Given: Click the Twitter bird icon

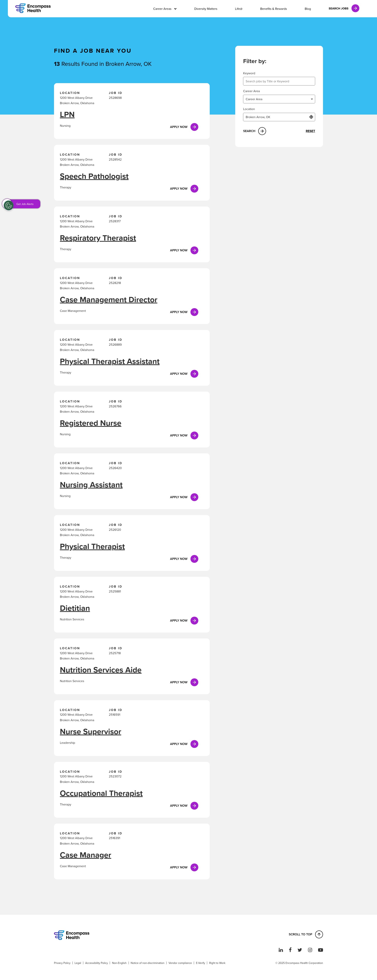Looking at the screenshot, I should (x=300, y=950).
